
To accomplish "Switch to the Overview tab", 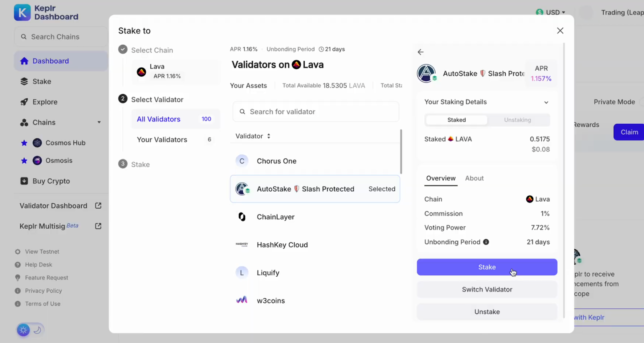I will pyautogui.click(x=441, y=178).
